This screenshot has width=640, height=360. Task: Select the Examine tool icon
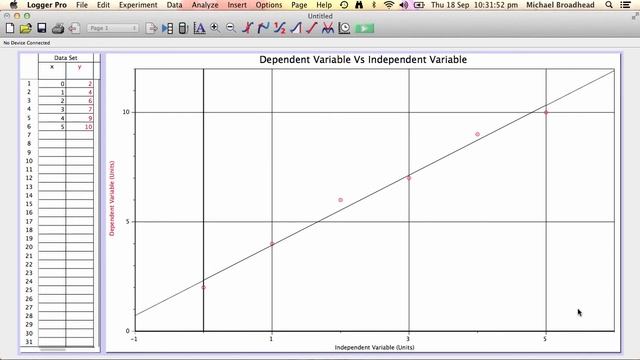point(247,28)
